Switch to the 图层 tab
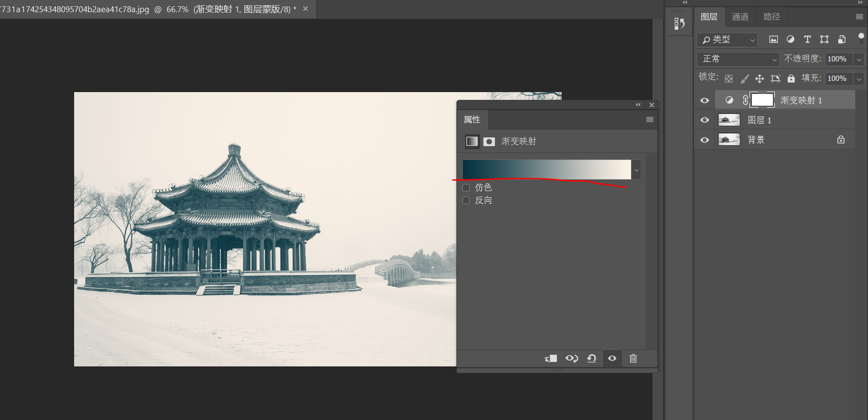 (709, 17)
